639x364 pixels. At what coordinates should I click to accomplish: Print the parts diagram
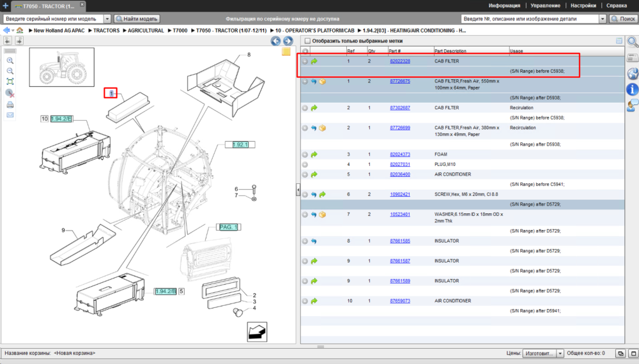tap(10, 105)
